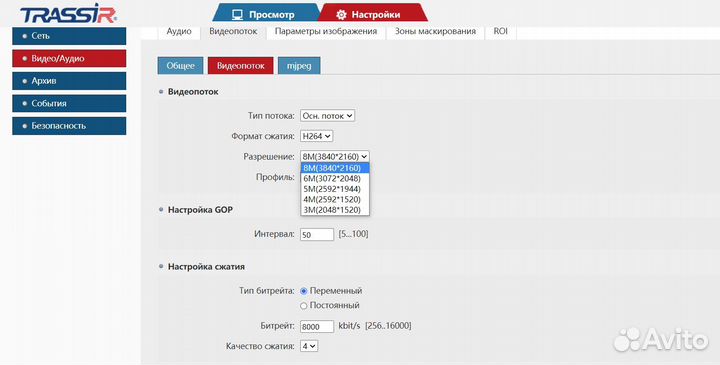Viewport: 720px width, 365px height.
Task: Click the Общее sub-tab button
Action: [180, 66]
